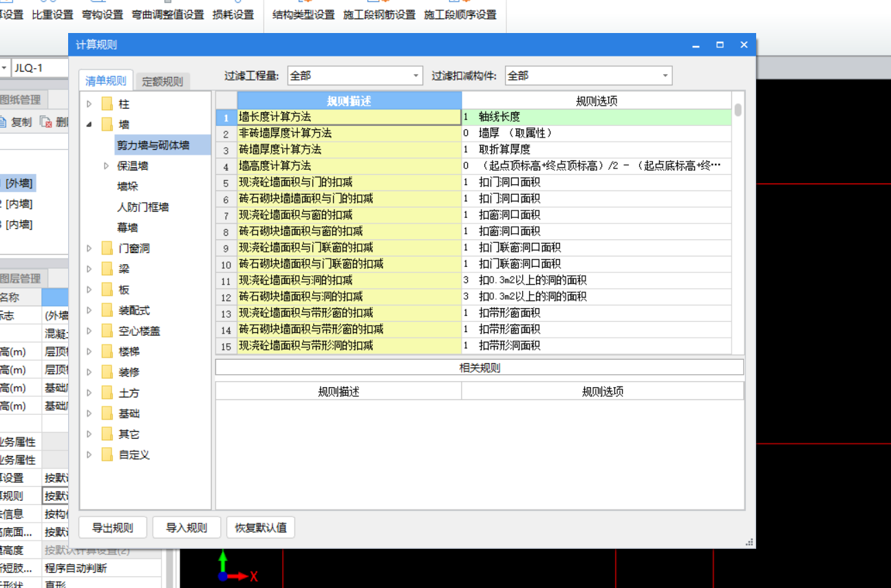
Task: Click 导入规则 button
Action: tap(186, 528)
